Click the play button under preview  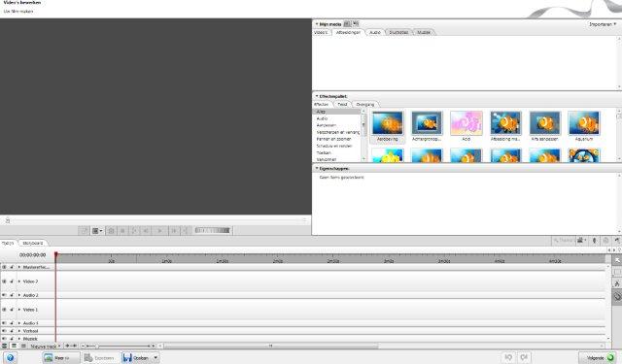pyautogui.click(x=159, y=230)
